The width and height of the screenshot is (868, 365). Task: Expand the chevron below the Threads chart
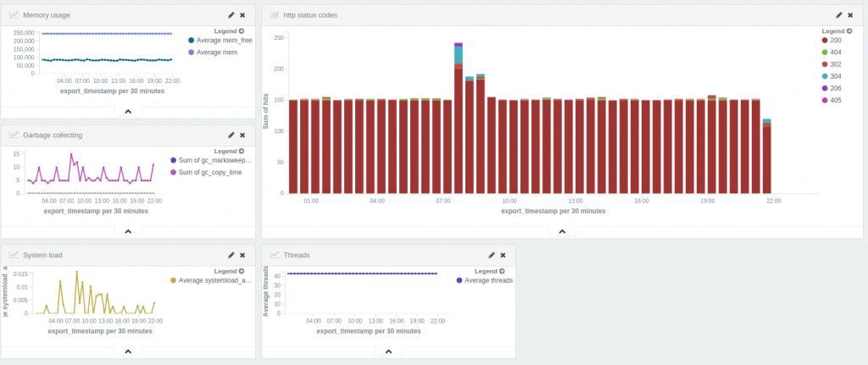pos(388,351)
